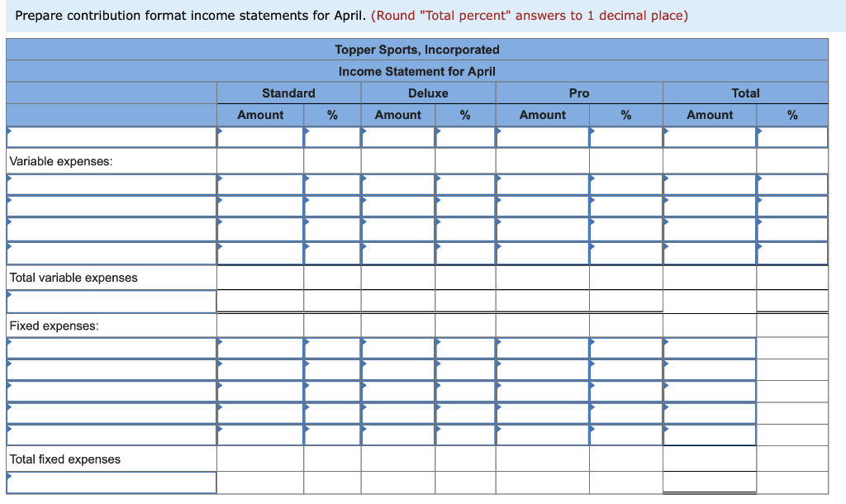Viewport: 846px width, 504px height.
Task: Select the Standard Amount cell in the top row
Action: pyautogui.click(x=260, y=137)
